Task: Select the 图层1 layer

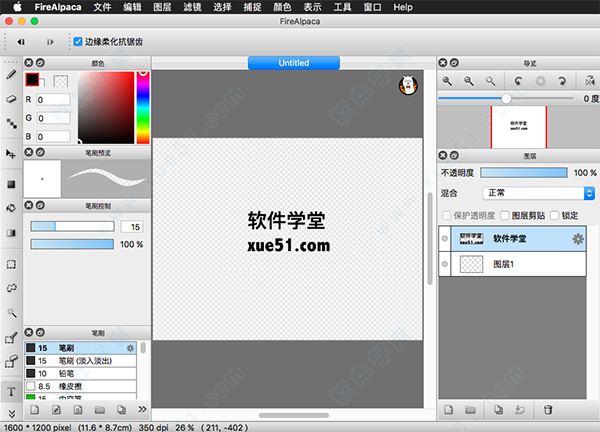Action: pyautogui.click(x=512, y=264)
